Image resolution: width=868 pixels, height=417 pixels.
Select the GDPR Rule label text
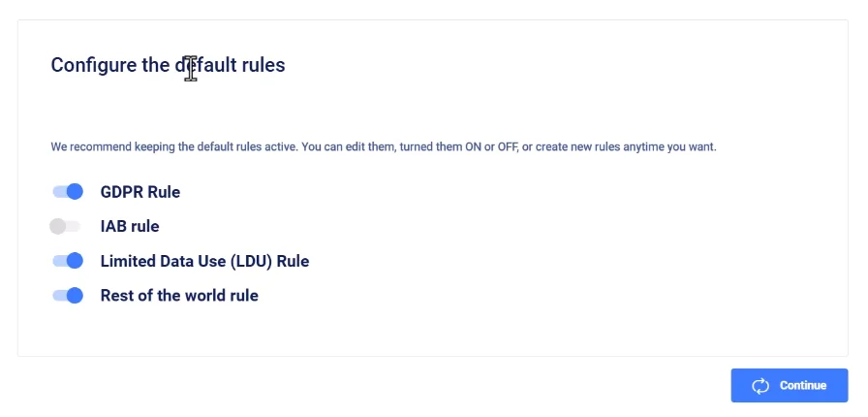point(140,192)
